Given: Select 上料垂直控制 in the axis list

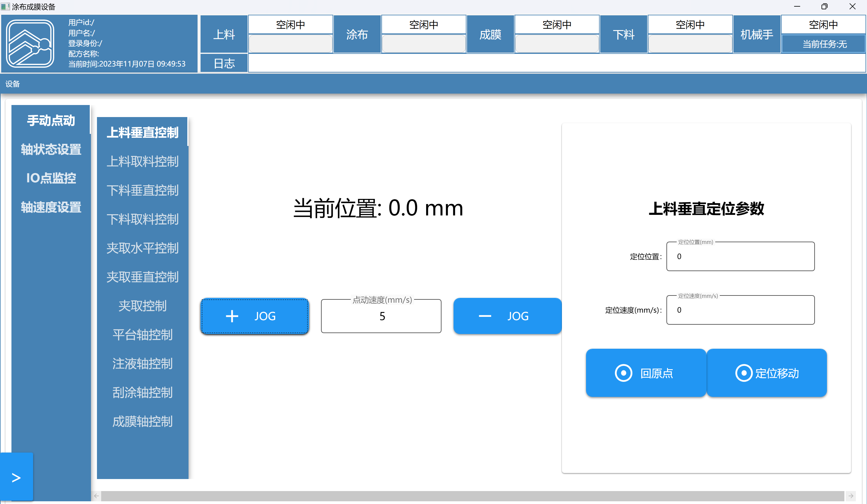Looking at the screenshot, I should click(x=142, y=132).
